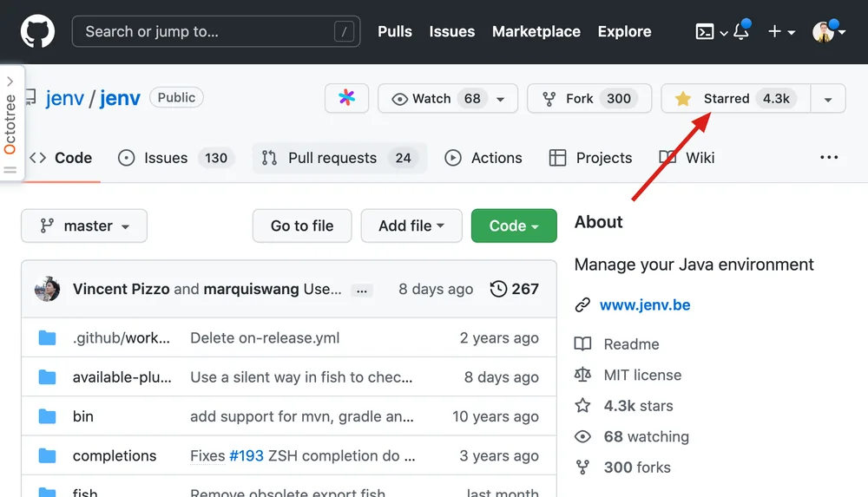Toggle Watch for the jenv repository
This screenshot has height=497, width=868.
(x=447, y=99)
